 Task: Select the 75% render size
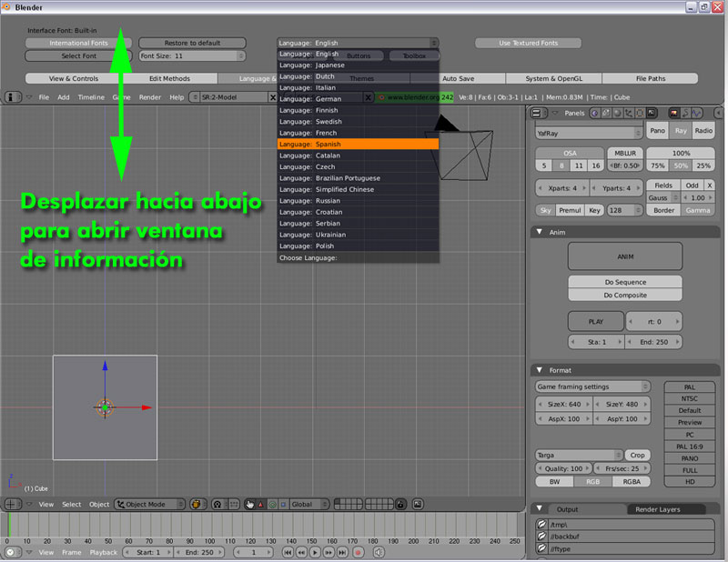pyautogui.click(x=657, y=166)
